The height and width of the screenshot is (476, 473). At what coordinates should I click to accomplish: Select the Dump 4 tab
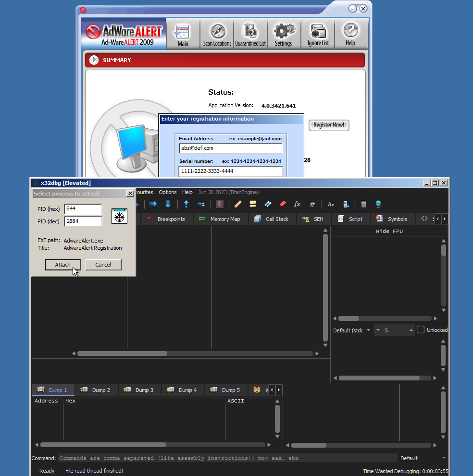(183, 390)
